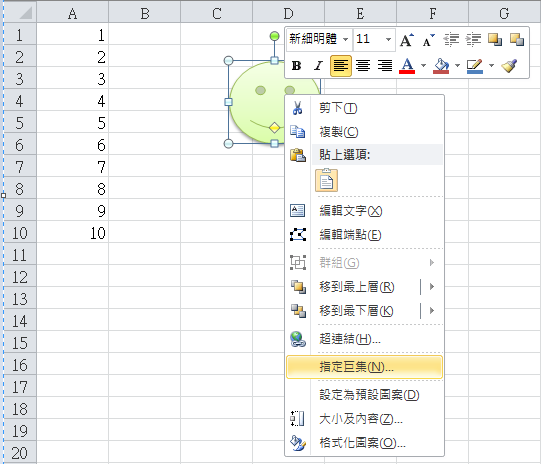Expand 移到最上層 submenu arrow
Viewport: 541px width, 464px height.
(x=432, y=287)
